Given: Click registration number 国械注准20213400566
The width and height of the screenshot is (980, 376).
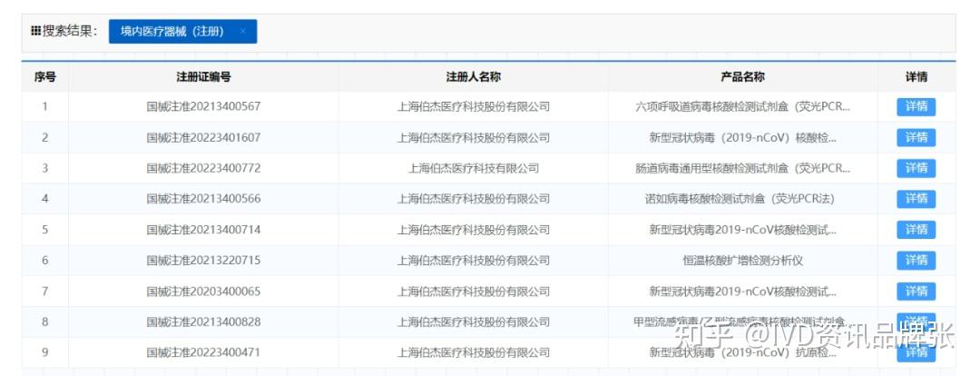Looking at the screenshot, I should (x=204, y=199).
